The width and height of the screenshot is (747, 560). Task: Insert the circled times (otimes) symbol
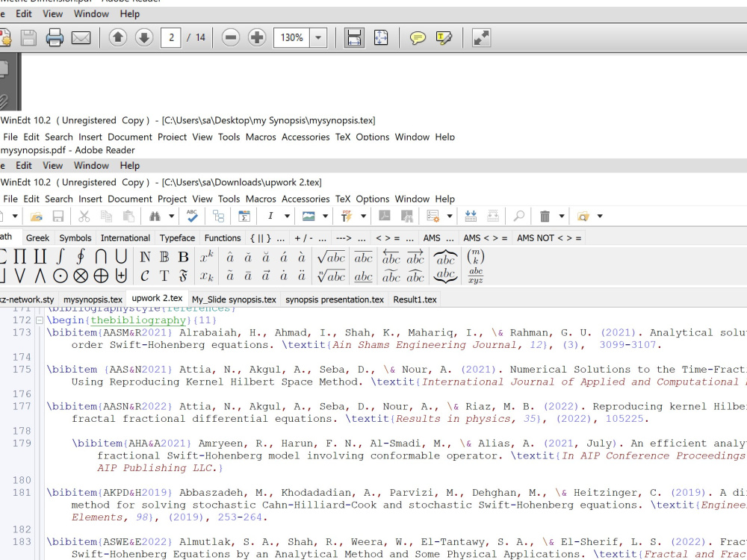click(x=81, y=276)
